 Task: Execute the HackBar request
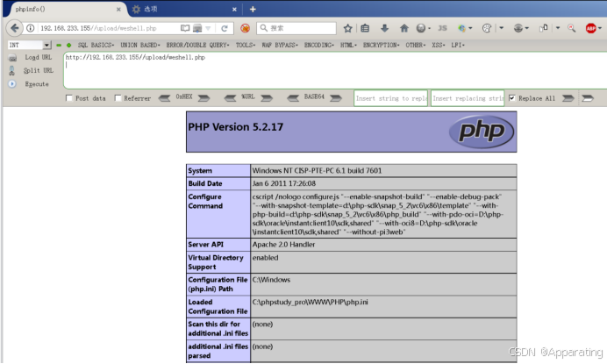coord(37,84)
